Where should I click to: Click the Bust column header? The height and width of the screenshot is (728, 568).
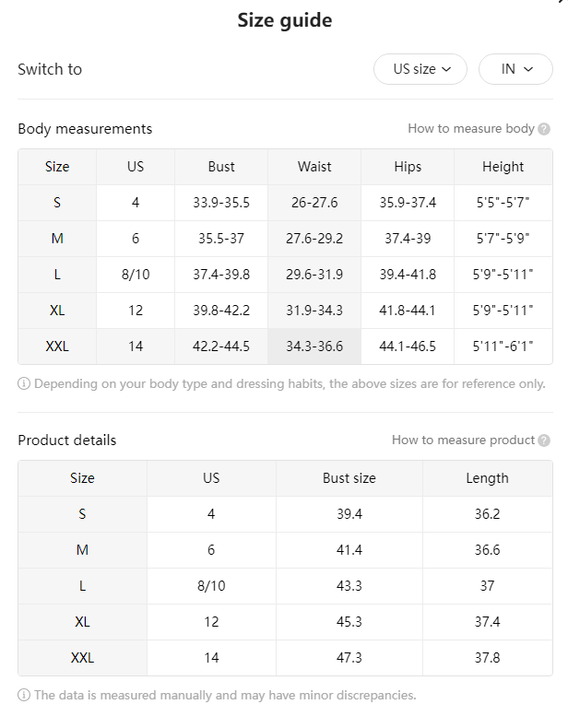(x=221, y=167)
